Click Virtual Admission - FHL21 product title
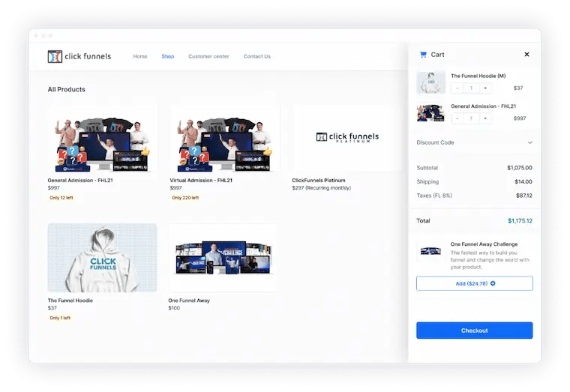The height and width of the screenshot is (392, 570). pos(201,180)
